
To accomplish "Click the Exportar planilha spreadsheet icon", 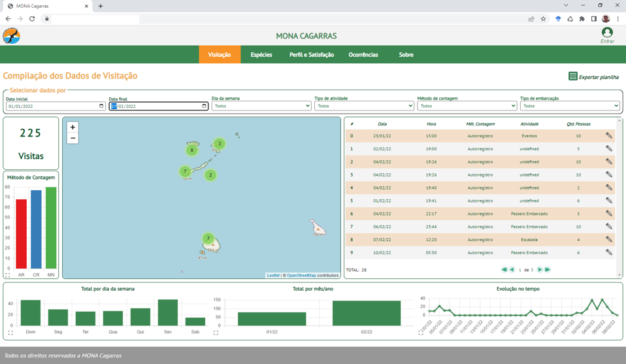I will (572, 76).
